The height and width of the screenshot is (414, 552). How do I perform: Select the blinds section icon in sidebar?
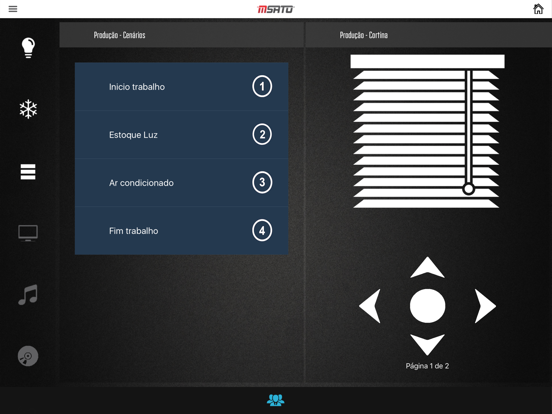[x=28, y=172]
